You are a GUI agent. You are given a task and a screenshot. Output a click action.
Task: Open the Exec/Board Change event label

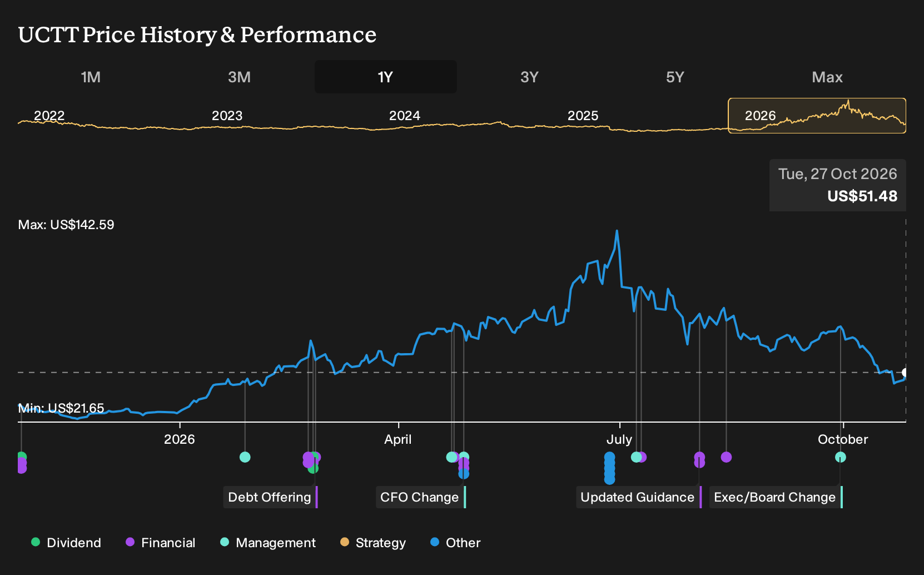coord(776,497)
